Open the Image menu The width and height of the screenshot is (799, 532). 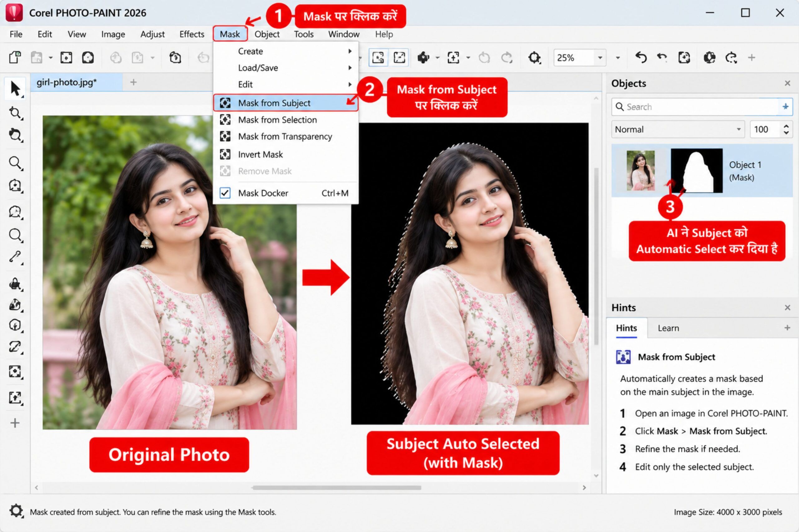coord(113,34)
